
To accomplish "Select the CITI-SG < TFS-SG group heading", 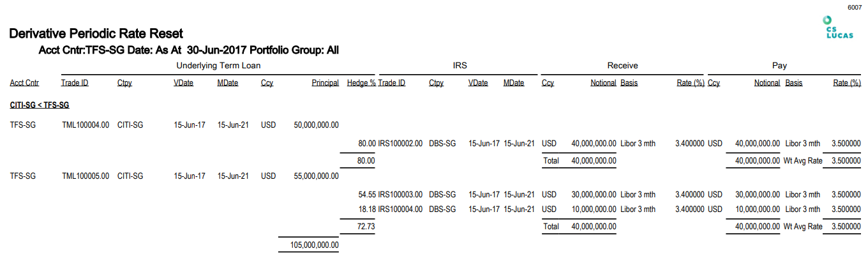I will pyautogui.click(x=40, y=104).
